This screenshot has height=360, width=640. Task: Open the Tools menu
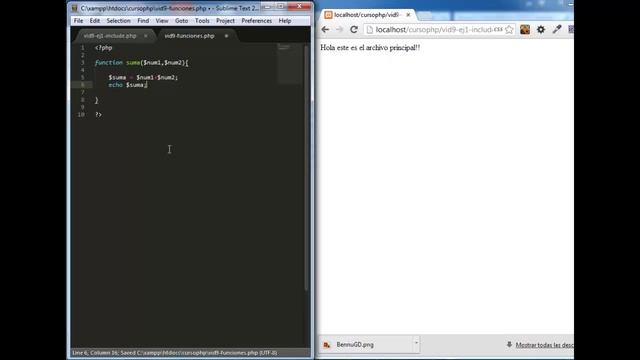point(202,21)
